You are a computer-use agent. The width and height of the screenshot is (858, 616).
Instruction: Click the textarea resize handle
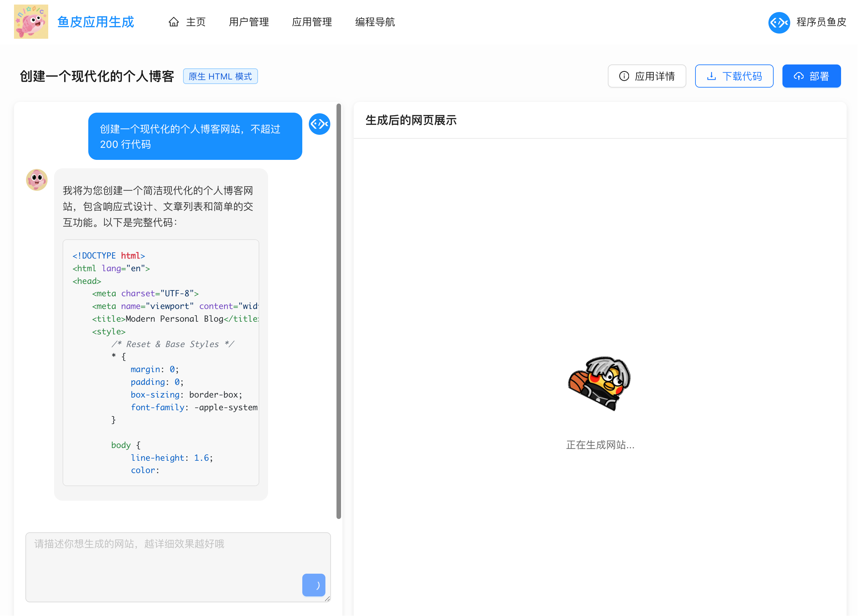(x=328, y=599)
